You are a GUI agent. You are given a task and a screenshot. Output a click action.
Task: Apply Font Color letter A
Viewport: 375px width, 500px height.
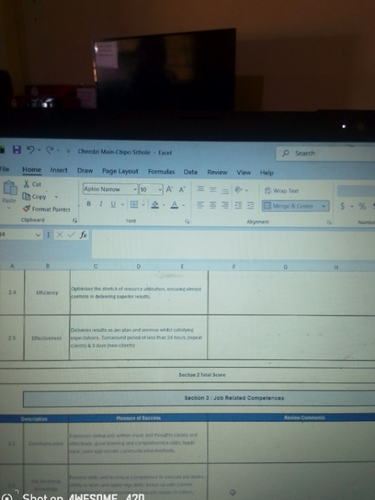click(174, 205)
